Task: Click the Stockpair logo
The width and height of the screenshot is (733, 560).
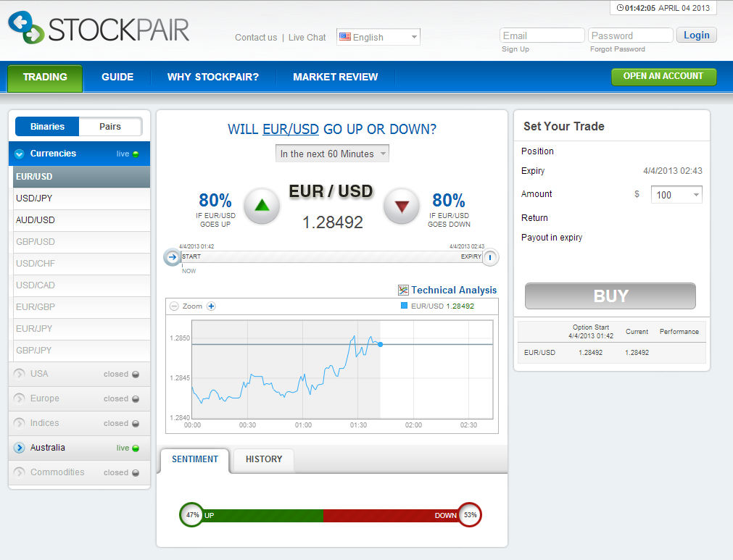Action: (99, 28)
